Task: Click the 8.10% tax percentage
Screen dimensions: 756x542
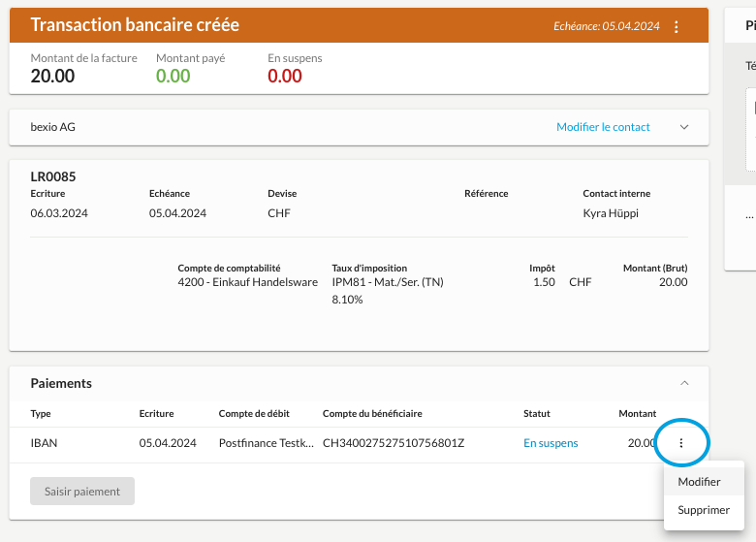Action: click(347, 300)
